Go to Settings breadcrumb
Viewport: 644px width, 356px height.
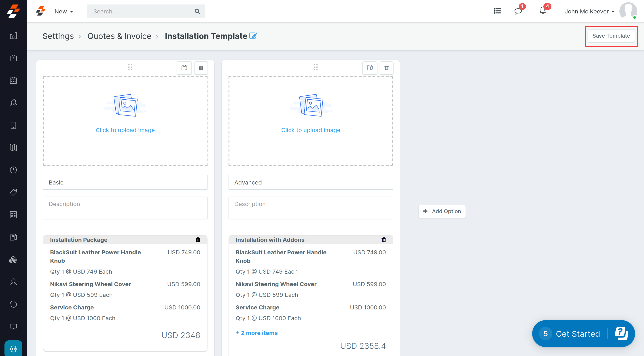point(58,36)
